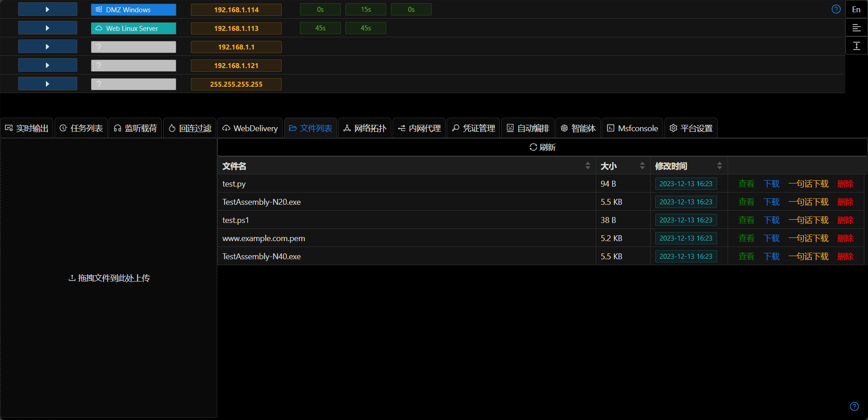Click IP address 192.168.1.1
Screen dimensions: 868x420
point(236,47)
